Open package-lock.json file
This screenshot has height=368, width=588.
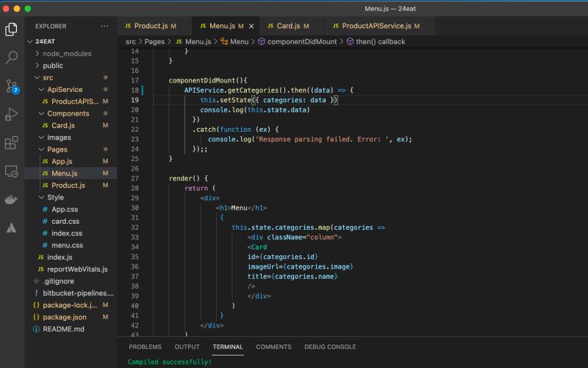coord(71,305)
